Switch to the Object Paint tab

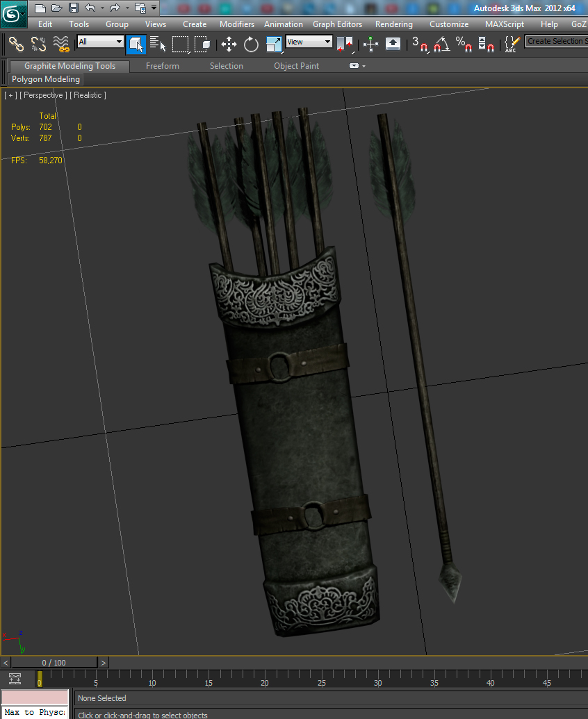296,66
